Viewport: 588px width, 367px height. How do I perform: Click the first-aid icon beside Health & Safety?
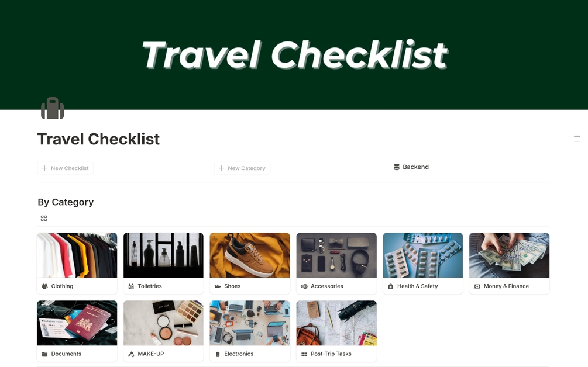point(390,286)
